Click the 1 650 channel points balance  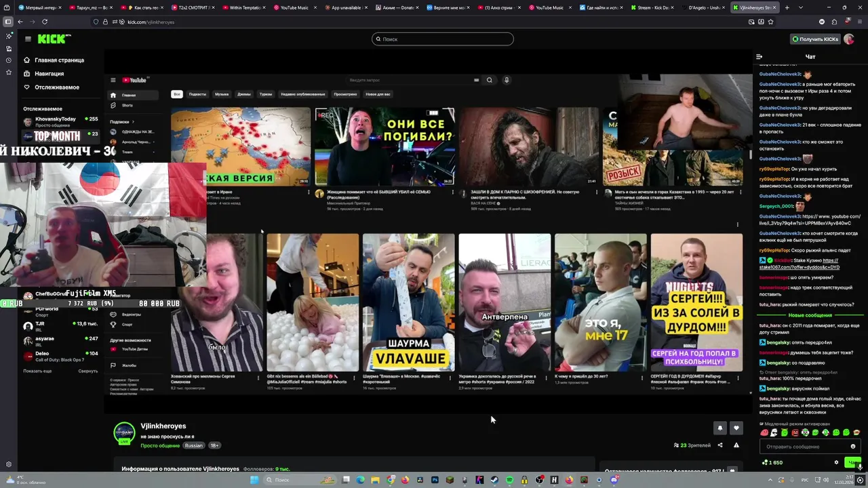772,462
